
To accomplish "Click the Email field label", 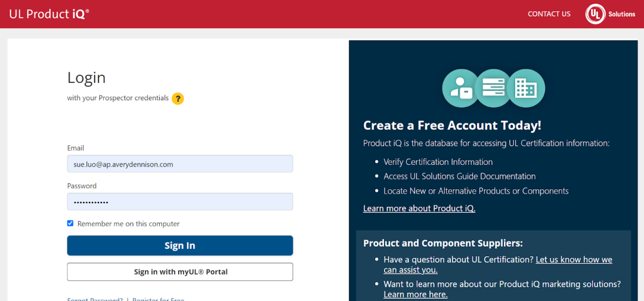I will [x=76, y=148].
